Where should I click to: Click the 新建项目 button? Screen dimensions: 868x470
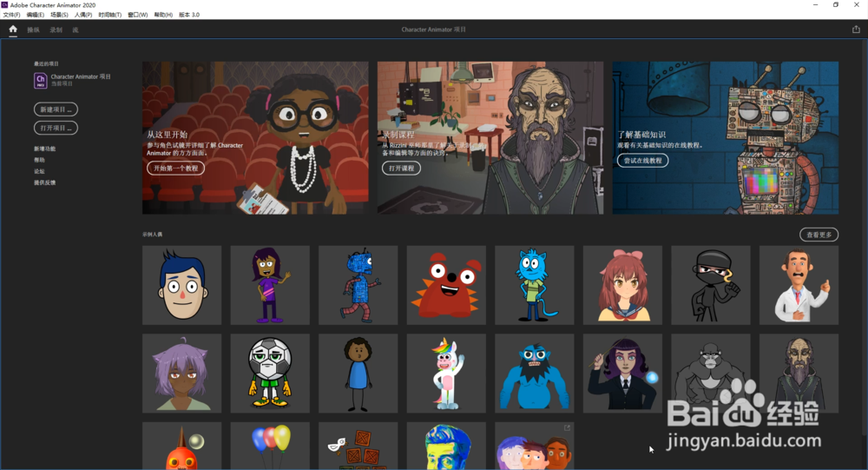tap(56, 109)
